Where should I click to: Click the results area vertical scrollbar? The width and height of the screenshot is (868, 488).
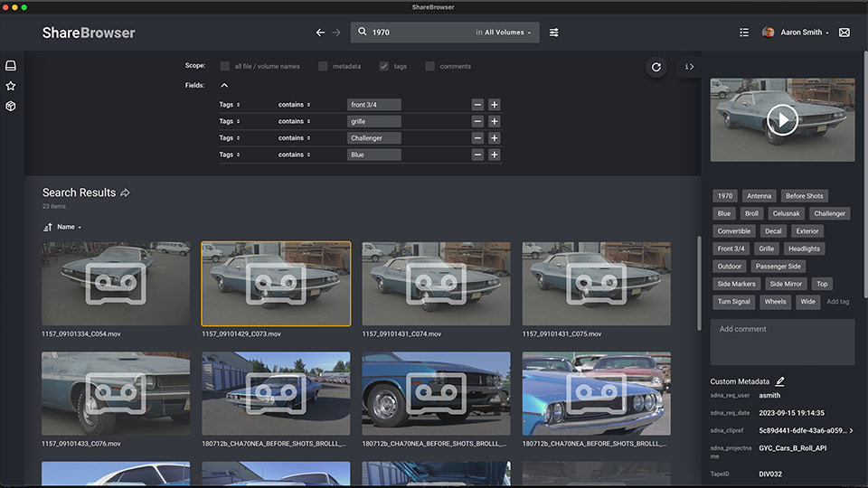[x=699, y=283]
